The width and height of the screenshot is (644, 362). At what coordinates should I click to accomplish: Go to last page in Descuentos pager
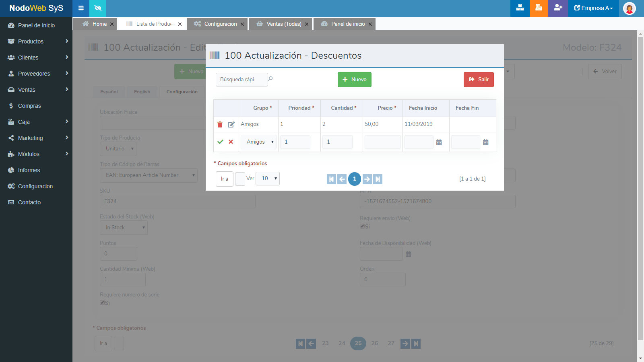point(378,179)
